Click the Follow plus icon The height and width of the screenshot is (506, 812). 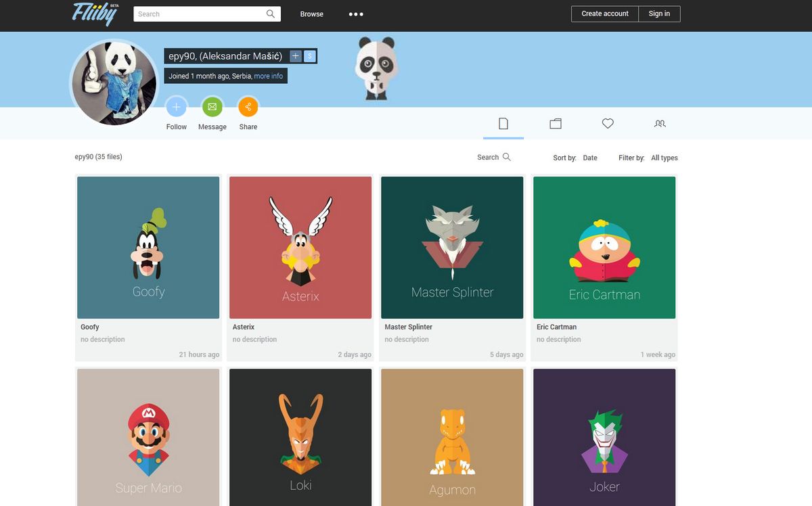(176, 106)
